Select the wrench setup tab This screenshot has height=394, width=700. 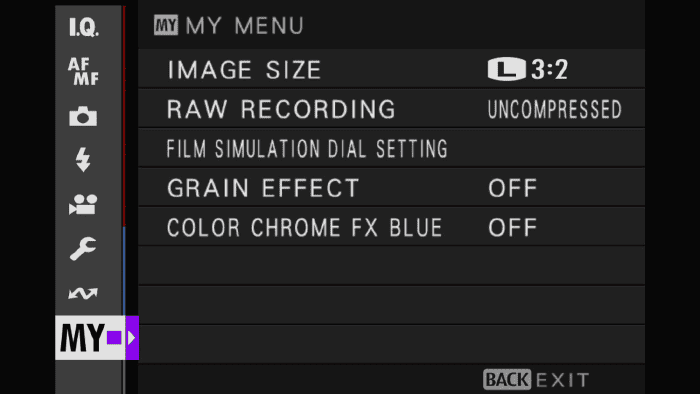tap(83, 248)
